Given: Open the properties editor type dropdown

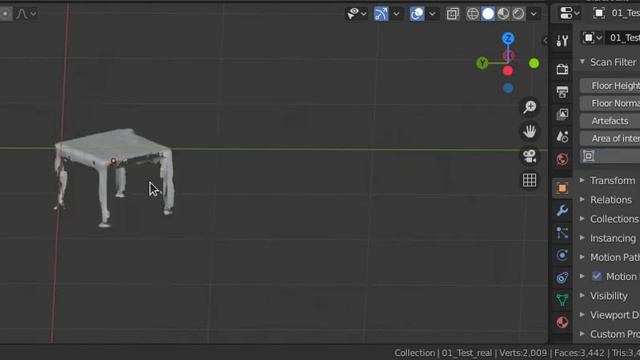Looking at the screenshot, I should (x=569, y=13).
